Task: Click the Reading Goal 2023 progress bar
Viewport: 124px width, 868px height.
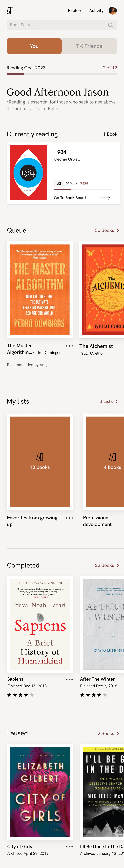Action: 62,74
